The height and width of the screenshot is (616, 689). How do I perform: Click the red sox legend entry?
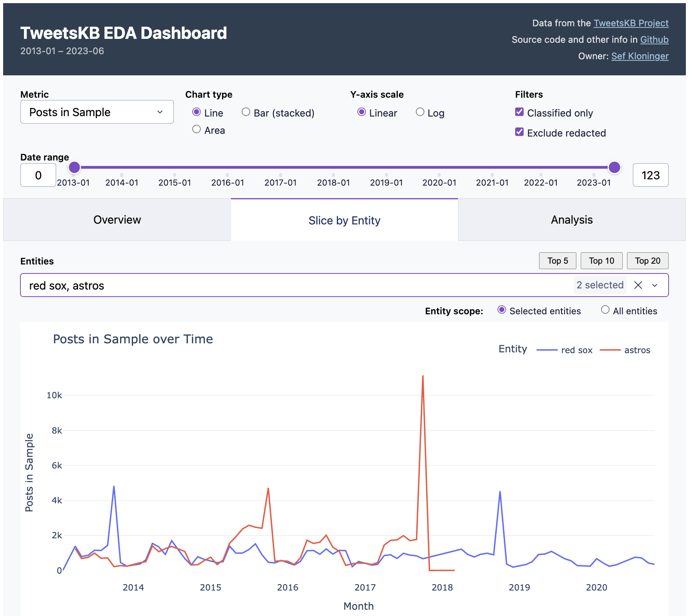[x=577, y=350]
